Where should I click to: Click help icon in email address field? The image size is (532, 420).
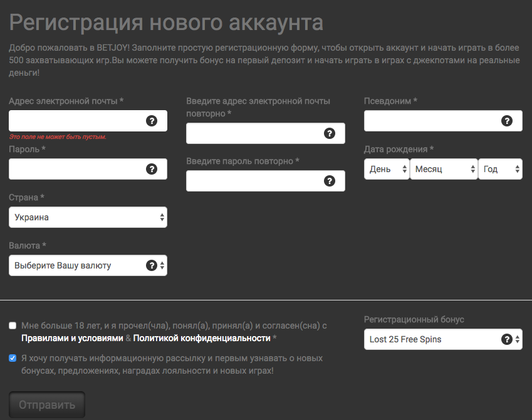coord(152,121)
